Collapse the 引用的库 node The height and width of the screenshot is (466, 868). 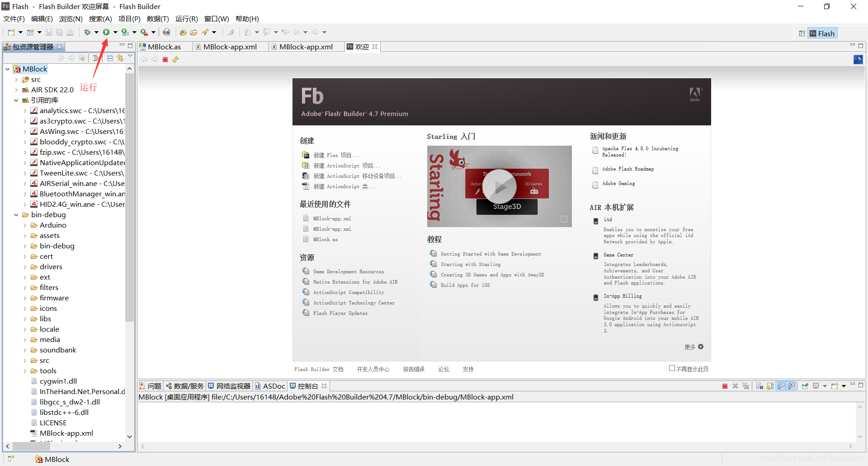[16, 100]
